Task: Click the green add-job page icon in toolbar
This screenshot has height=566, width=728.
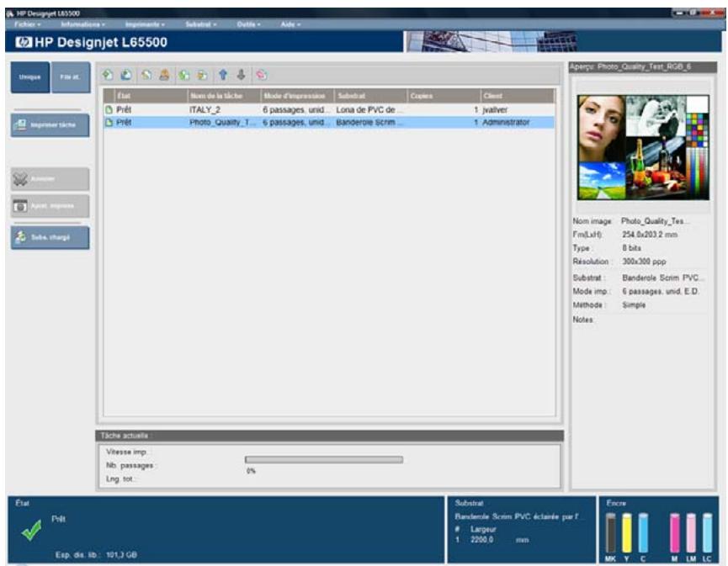Action: click(x=109, y=75)
